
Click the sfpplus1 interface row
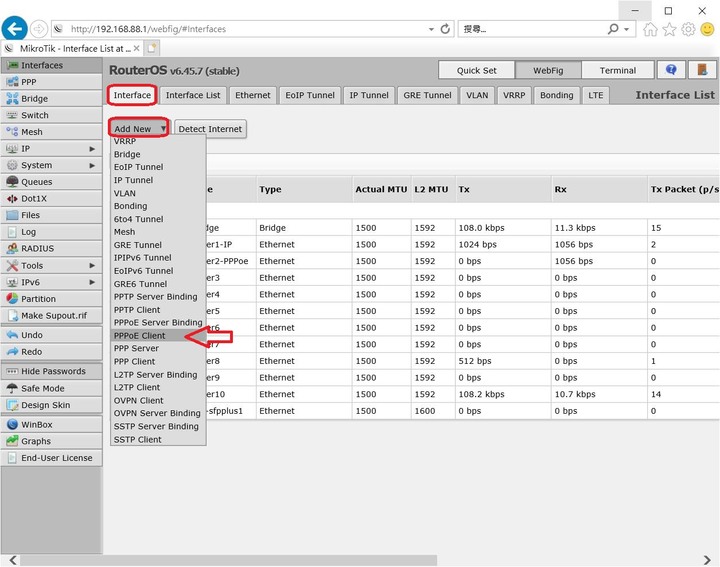(463, 411)
